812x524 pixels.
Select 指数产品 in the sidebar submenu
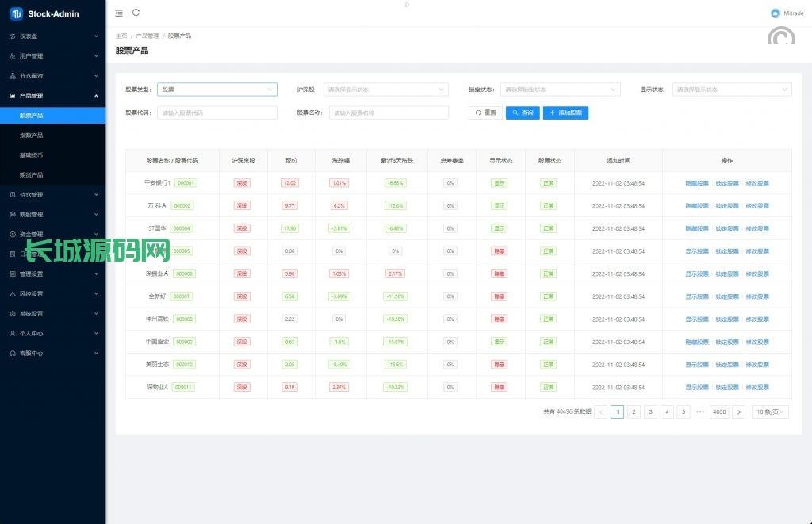[x=32, y=136]
